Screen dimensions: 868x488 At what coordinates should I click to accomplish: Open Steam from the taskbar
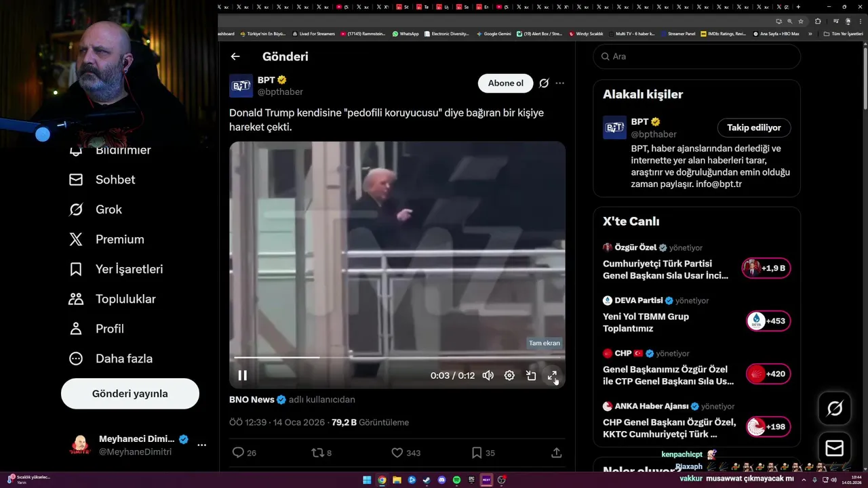(427, 480)
